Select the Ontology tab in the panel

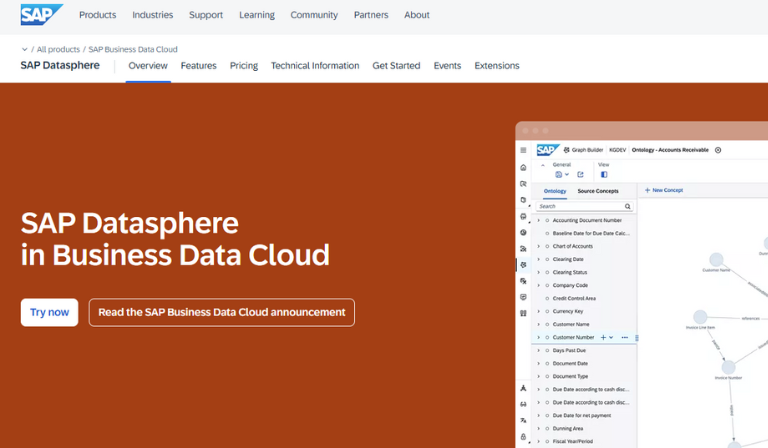coord(555,191)
